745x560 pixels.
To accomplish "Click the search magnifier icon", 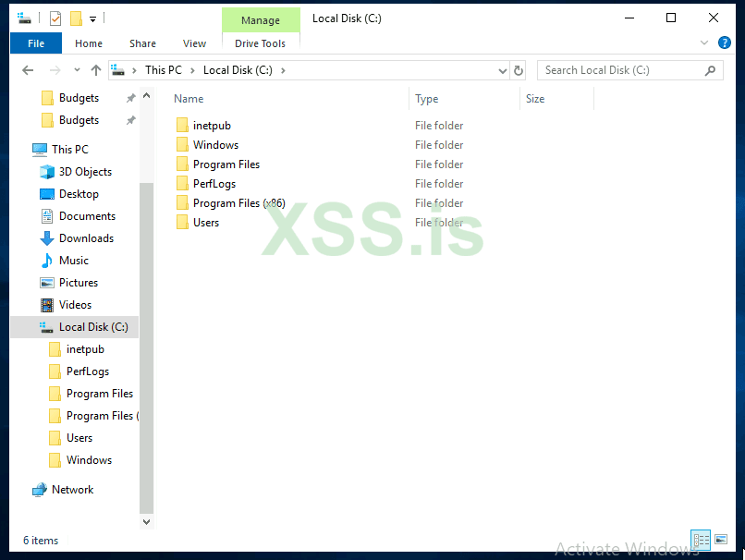I will [710, 71].
